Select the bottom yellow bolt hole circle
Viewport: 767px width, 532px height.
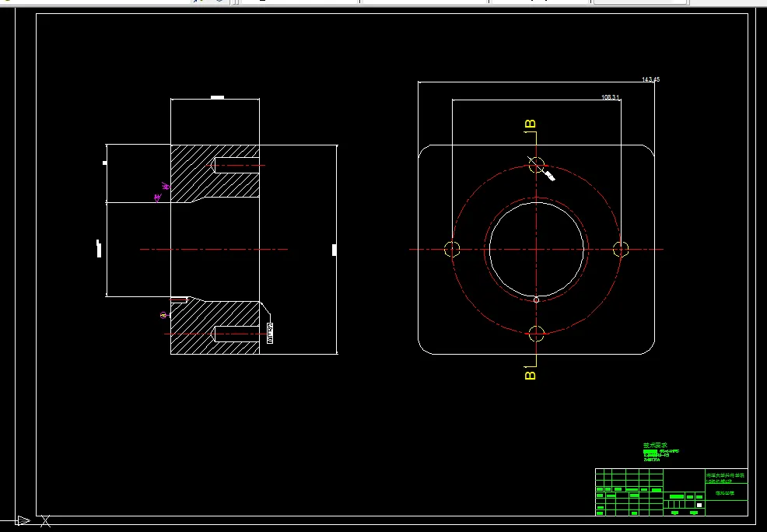(537, 334)
